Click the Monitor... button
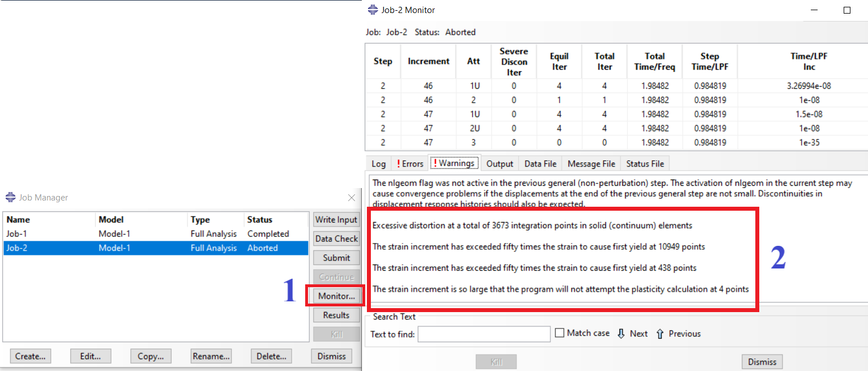This screenshot has width=868, height=371. point(336,296)
